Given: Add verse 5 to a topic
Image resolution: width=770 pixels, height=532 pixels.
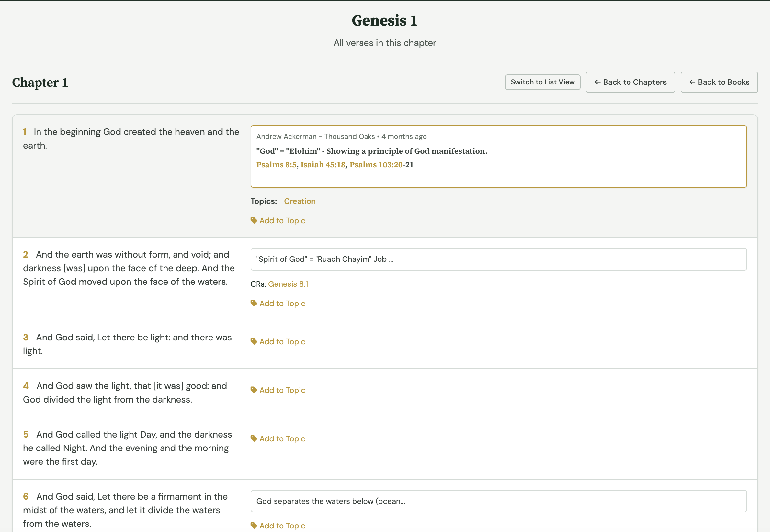Looking at the screenshot, I should point(278,439).
